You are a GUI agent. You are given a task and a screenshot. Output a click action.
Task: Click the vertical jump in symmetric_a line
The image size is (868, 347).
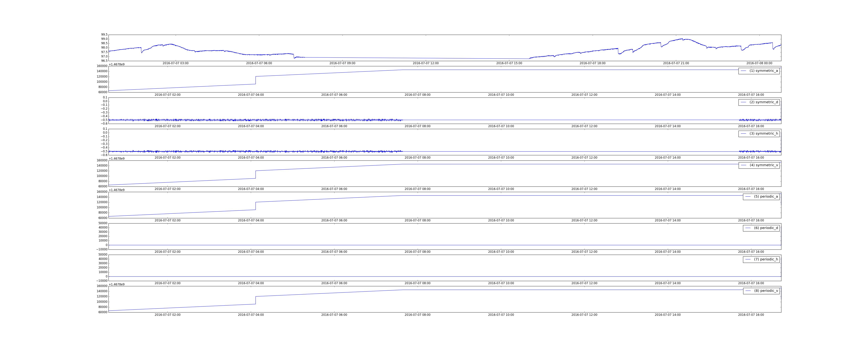point(256,80)
